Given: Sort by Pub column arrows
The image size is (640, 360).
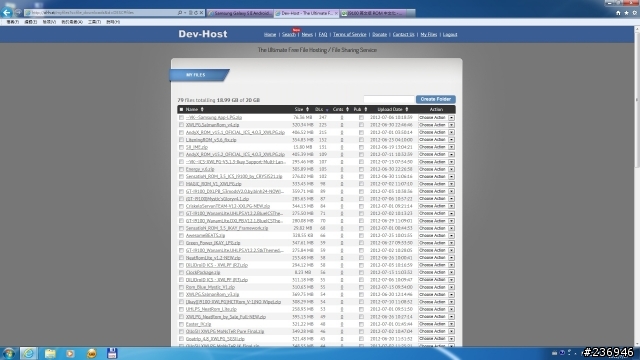Looking at the screenshot, I should tap(366, 109).
